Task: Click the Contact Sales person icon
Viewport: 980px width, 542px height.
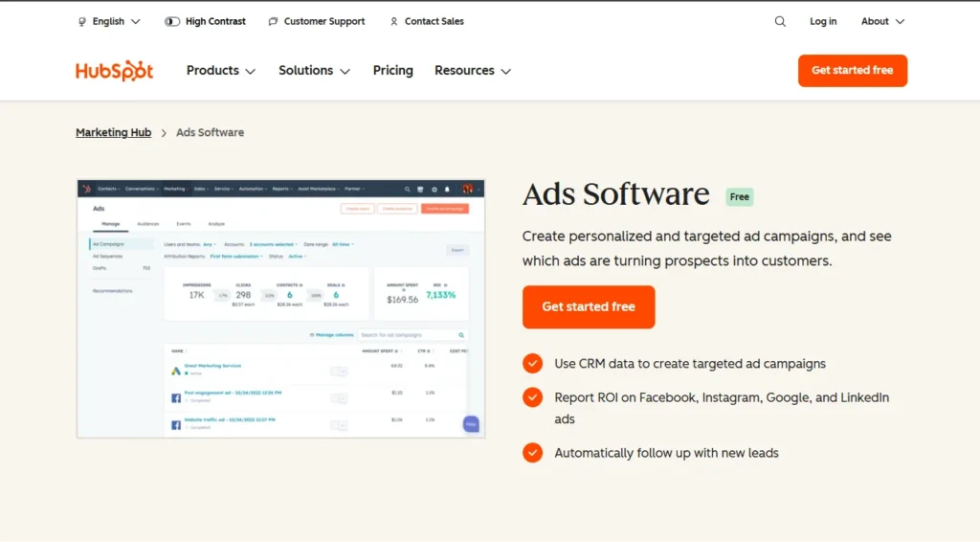Action: tap(393, 21)
